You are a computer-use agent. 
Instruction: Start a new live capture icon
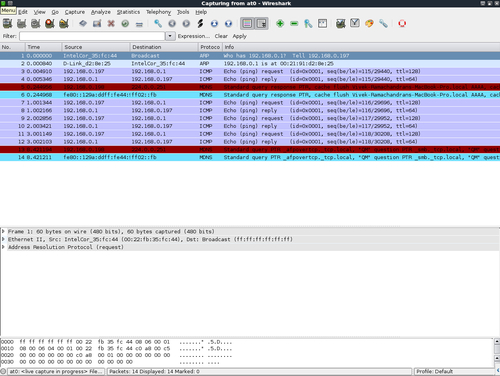(x=35, y=23)
